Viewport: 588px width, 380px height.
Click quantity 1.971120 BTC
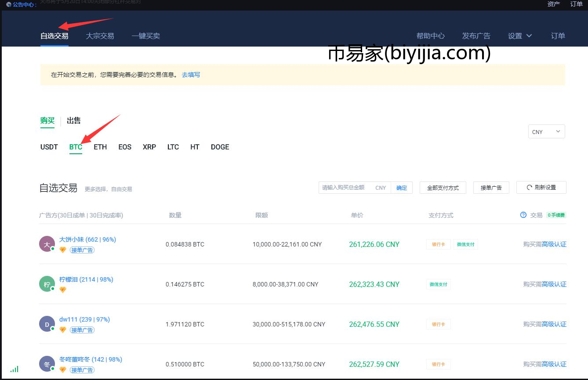click(185, 324)
